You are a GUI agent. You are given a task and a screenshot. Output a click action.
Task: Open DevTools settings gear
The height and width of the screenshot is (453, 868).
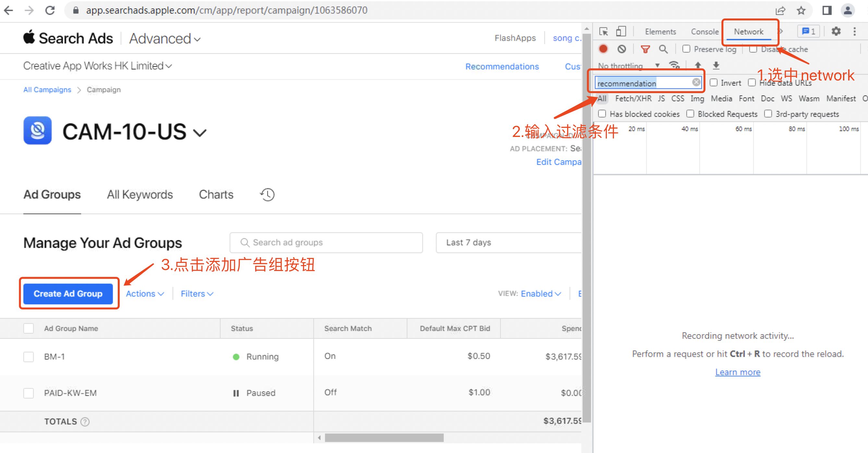pyautogui.click(x=836, y=31)
